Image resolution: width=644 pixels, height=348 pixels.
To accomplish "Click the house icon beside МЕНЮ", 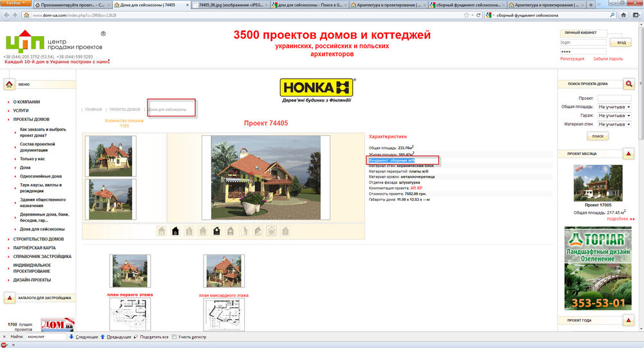I will click(x=10, y=84).
